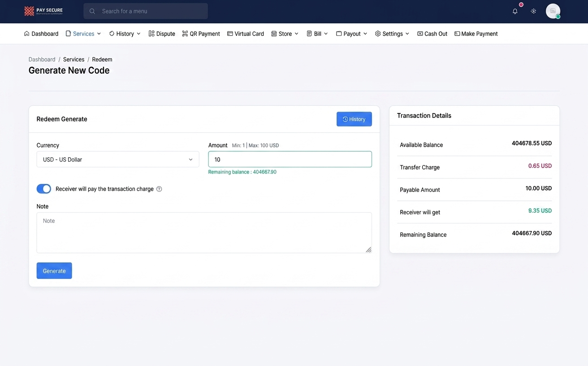Image resolution: width=588 pixels, height=366 pixels.
Task: Expand the Services menu in the navigation bar
Action: pos(83,34)
